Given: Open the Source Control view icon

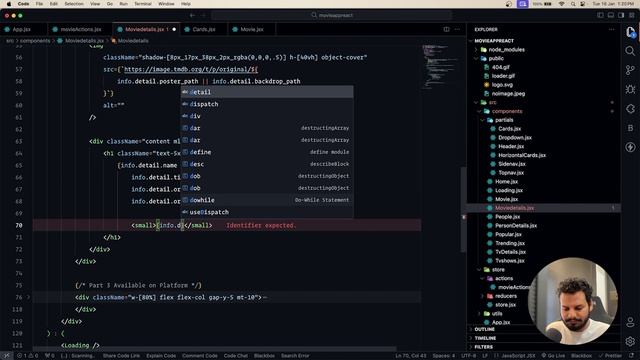Looking at the screenshot, I should click(x=630, y=70).
